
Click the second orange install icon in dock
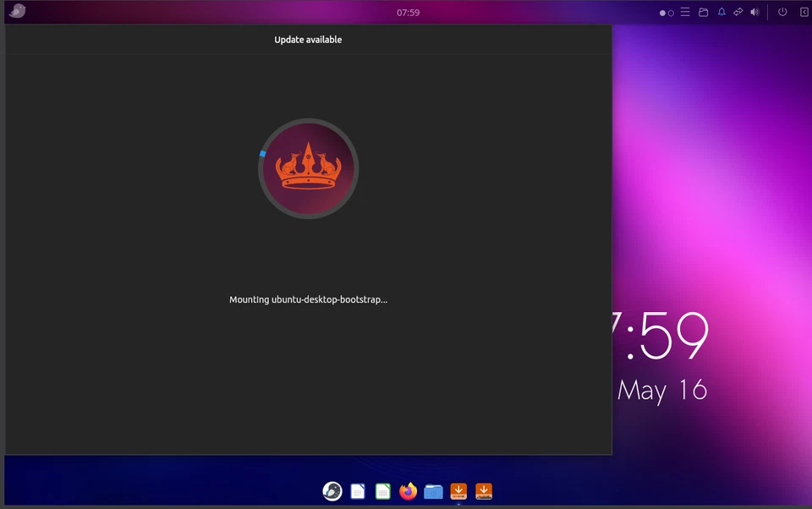click(484, 491)
